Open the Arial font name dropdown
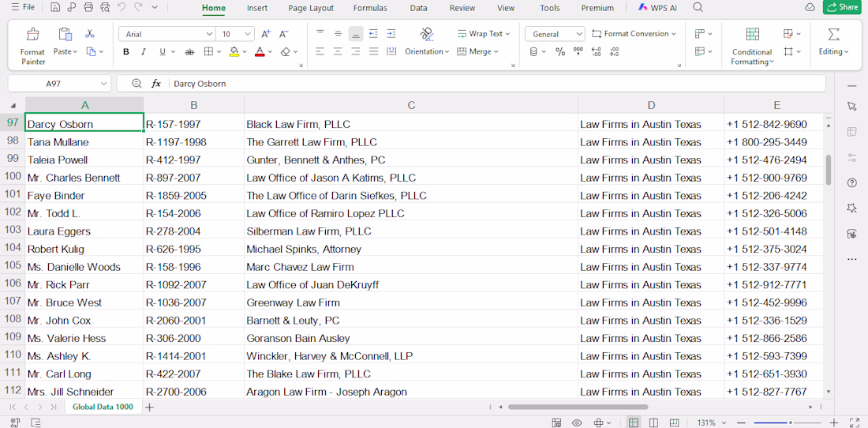Image resolution: width=868 pixels, height=428 pixels. point(209,34)
